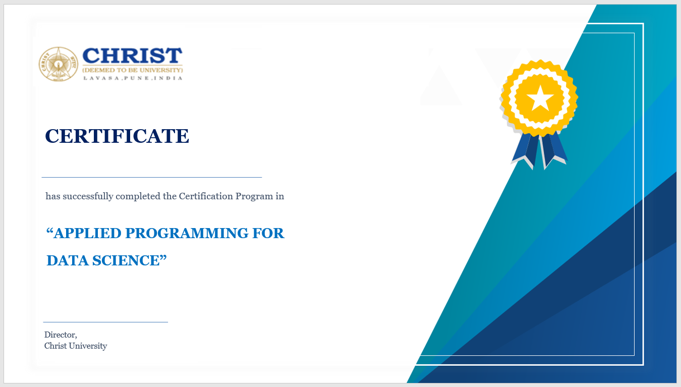This screenshot has width=681, height=387.
Task: Select "APPLIED PROGRAMMING FOR" title line
Action: (x=165, y=233)
